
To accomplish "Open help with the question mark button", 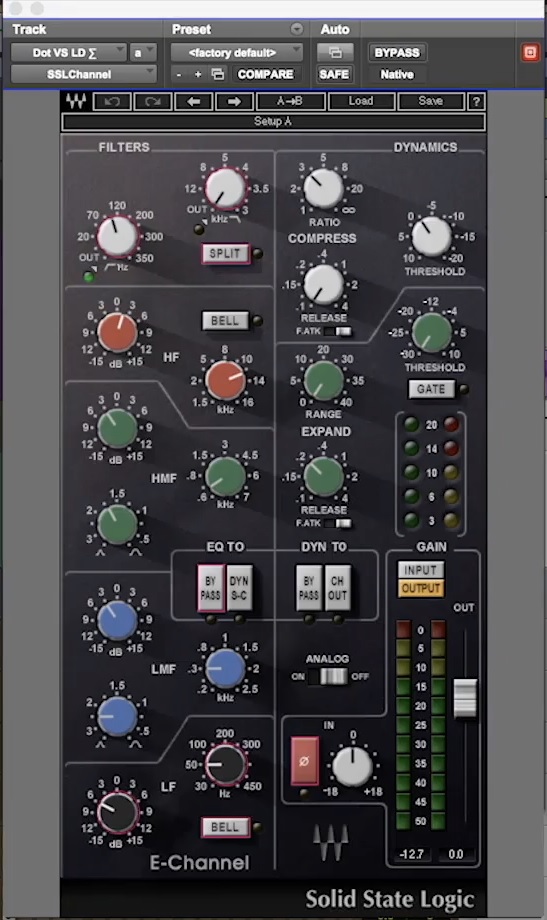I will (476, 102).
